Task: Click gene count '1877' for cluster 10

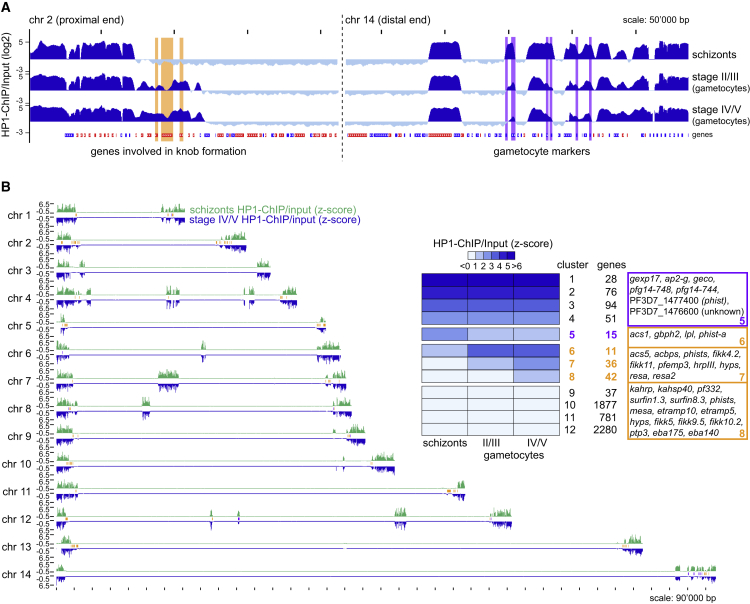Action: 605,405
